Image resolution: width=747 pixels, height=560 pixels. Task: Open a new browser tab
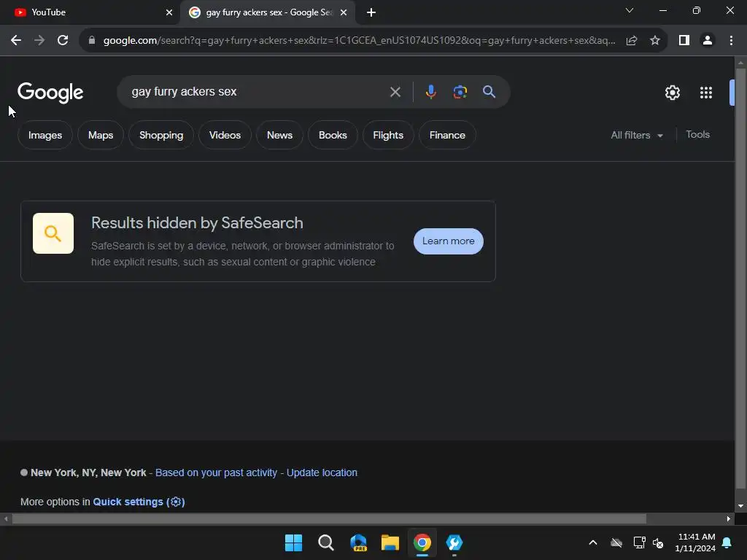pyautogui.click(x=371, y=12)
